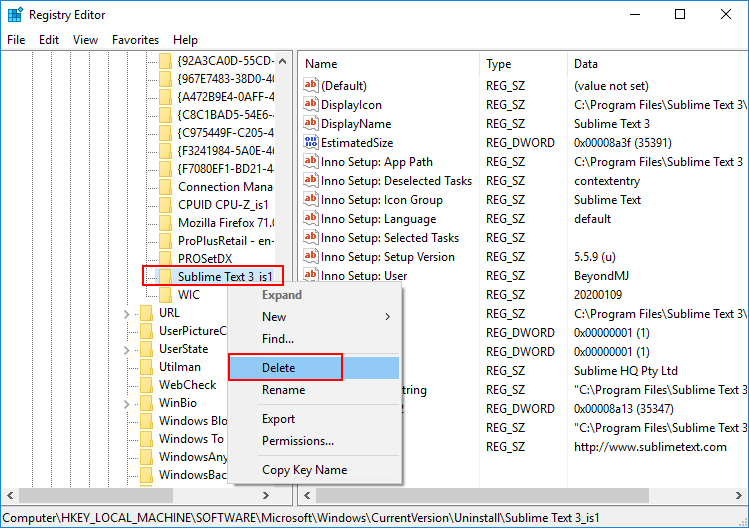The height and width of the screenshot is (528, 749).
Task: Click the folder icon of WinBio key
Action: pyautogui.click(x=146, y=403)
